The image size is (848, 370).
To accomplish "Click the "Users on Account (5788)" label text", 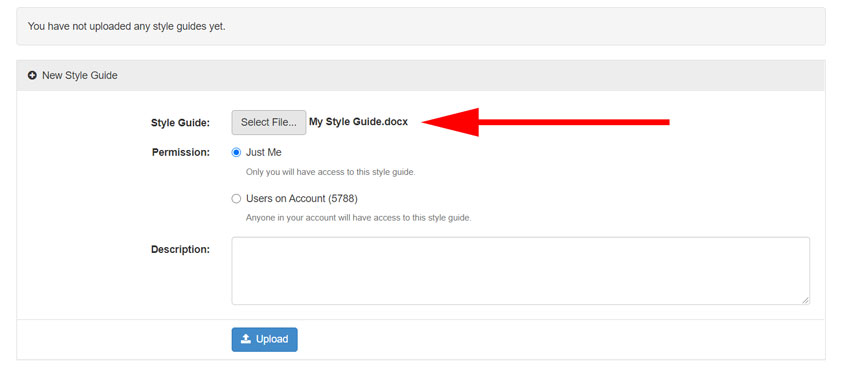I will coord(302,199).
